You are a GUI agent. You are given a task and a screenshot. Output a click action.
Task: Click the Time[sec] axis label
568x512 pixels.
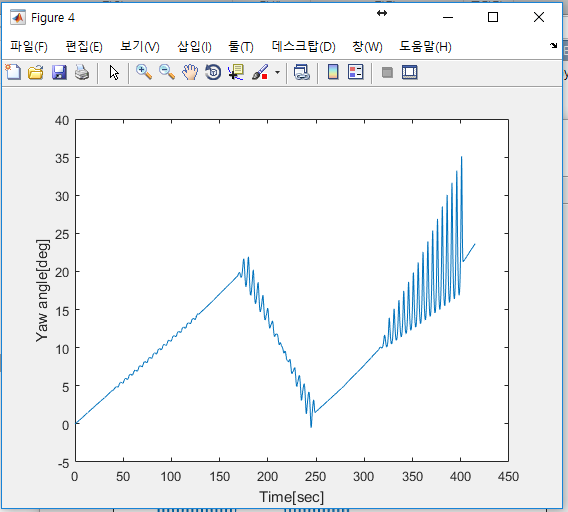click(291, 497)
